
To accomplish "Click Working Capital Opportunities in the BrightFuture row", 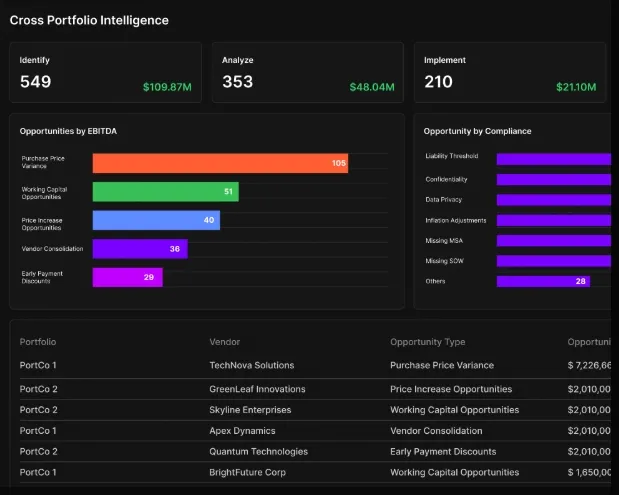I will click(x=455, y=472).
